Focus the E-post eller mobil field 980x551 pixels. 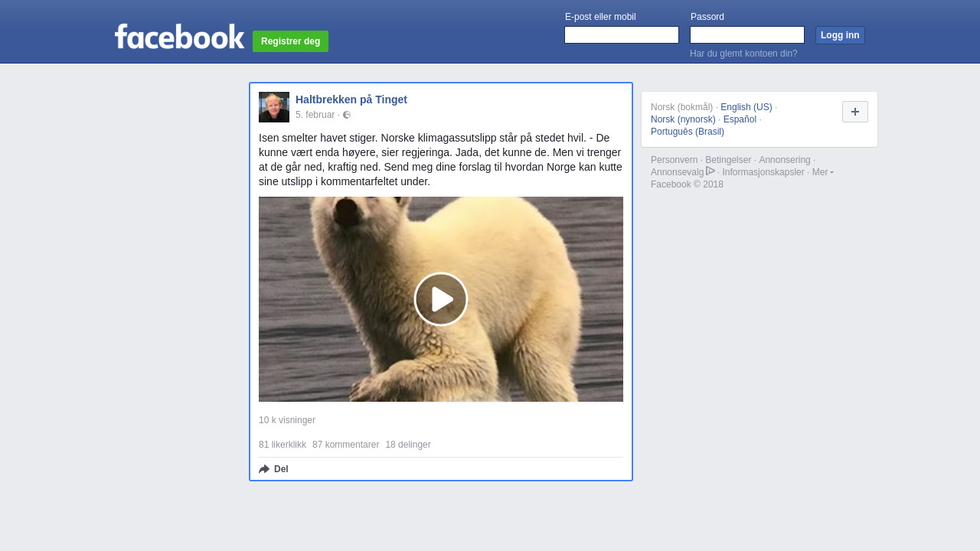[x=621, y=35]
